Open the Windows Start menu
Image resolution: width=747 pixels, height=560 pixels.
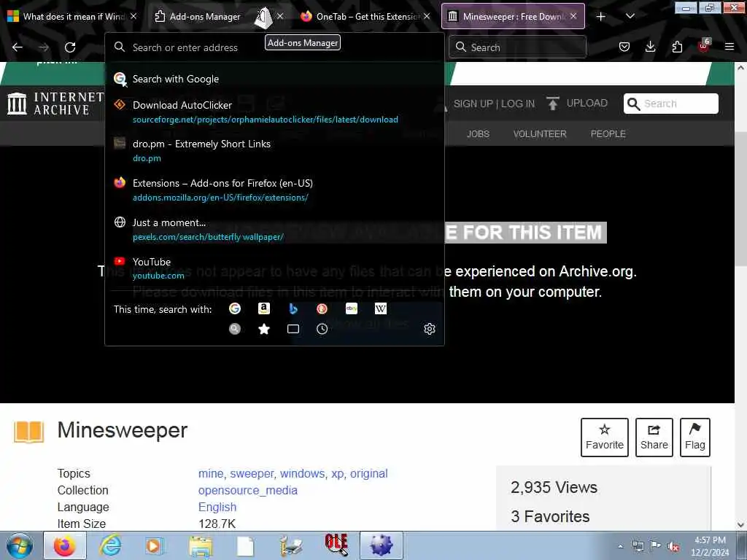20,545
